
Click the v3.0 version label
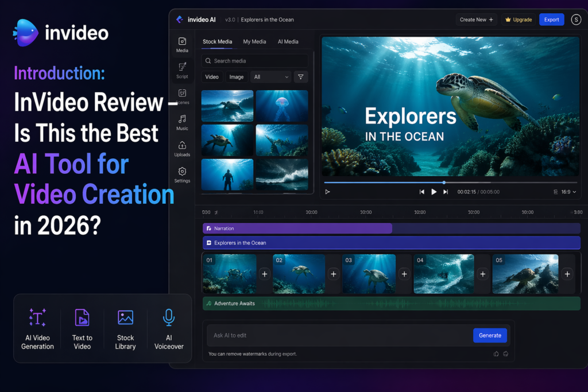tap(230, 20)
